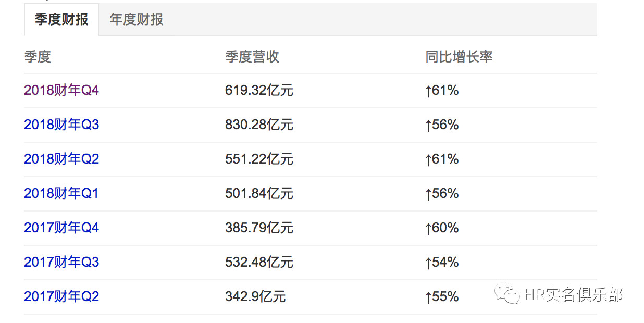Viewport: 644px width, 323px height.
Task: Select the 619.32亿元 revenue cell
Action: [259, 91]
